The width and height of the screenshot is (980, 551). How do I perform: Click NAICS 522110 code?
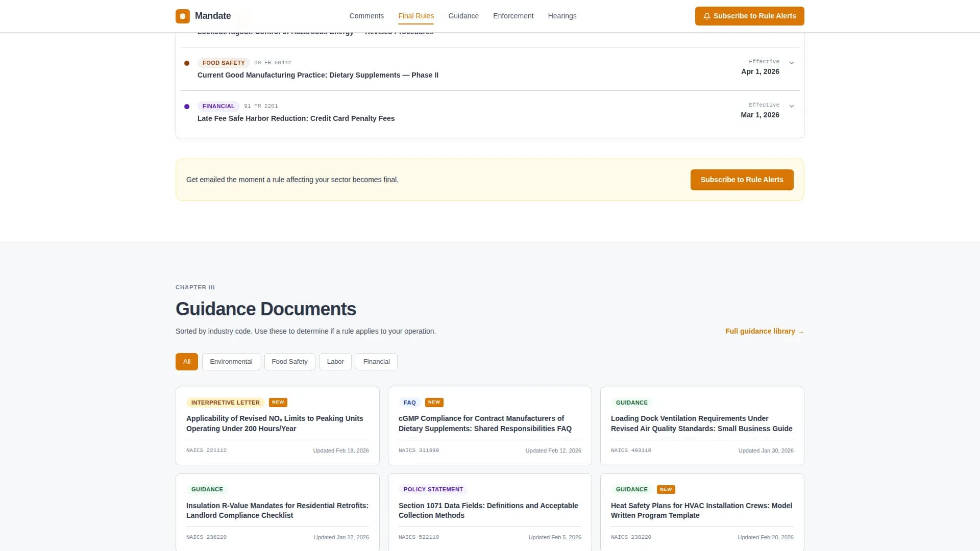419,537
